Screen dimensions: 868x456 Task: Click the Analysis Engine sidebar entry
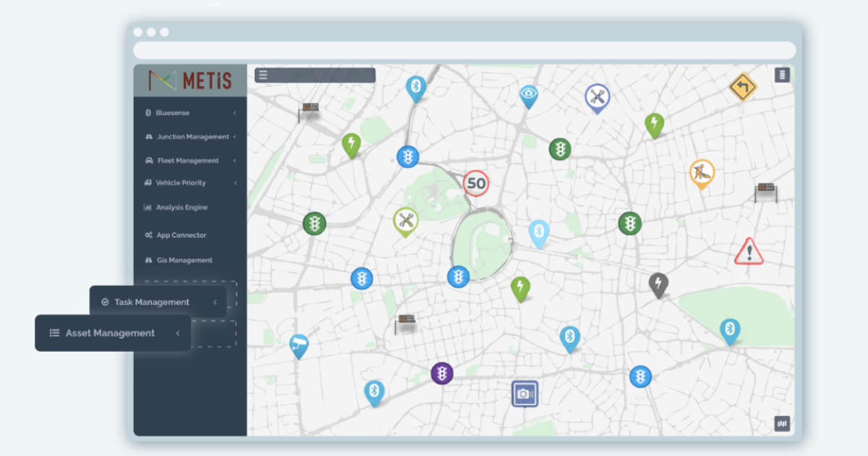(181, 208)
